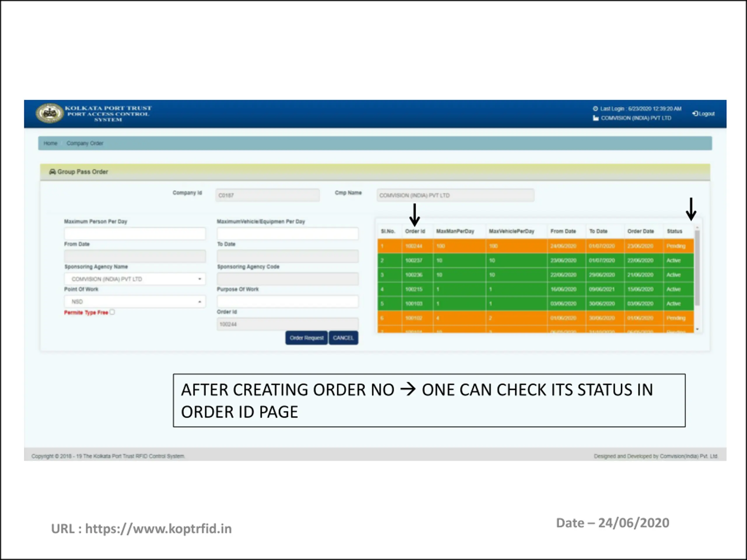Click the Order Id field showing 100244

point(287,324)
